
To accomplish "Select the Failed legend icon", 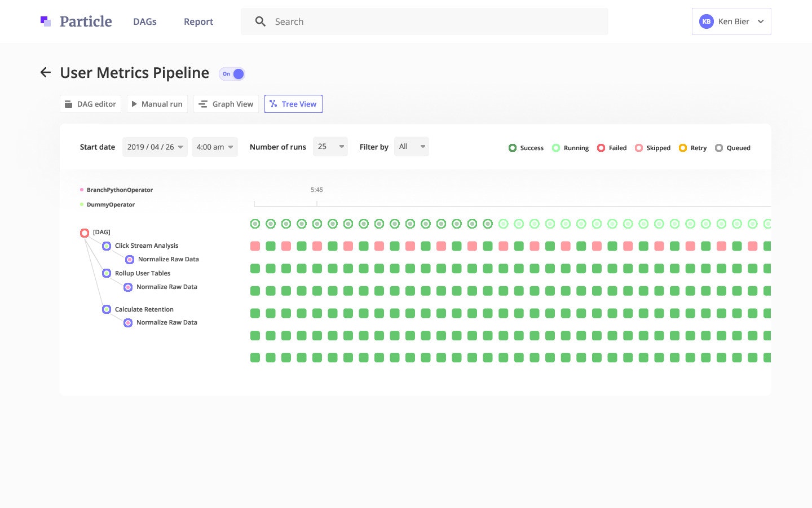I will 602,147.
